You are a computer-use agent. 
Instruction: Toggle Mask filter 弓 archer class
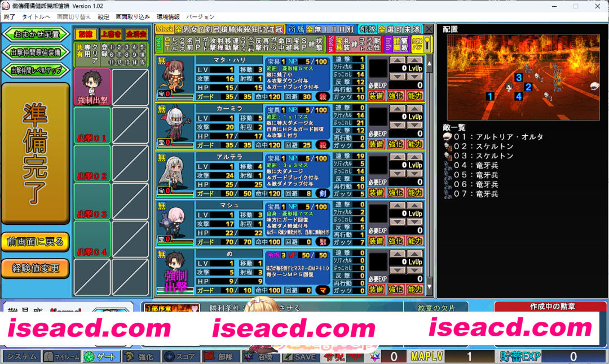(215, 29)
